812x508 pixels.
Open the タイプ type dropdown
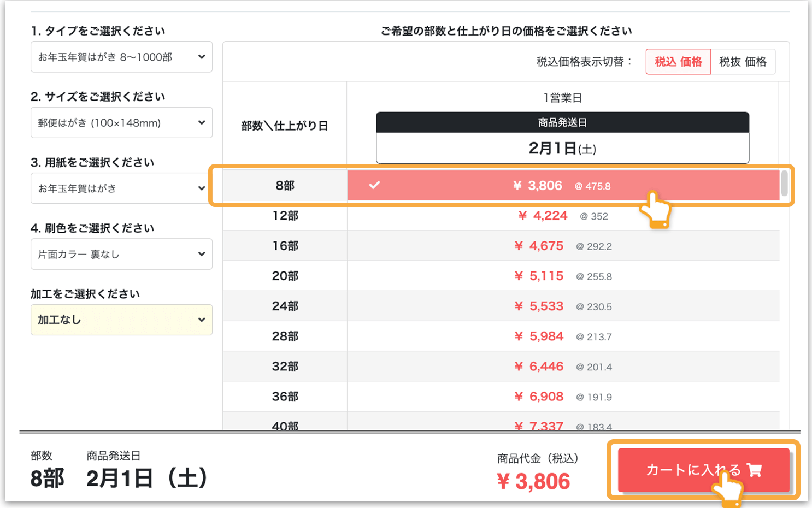click(121, 57)
